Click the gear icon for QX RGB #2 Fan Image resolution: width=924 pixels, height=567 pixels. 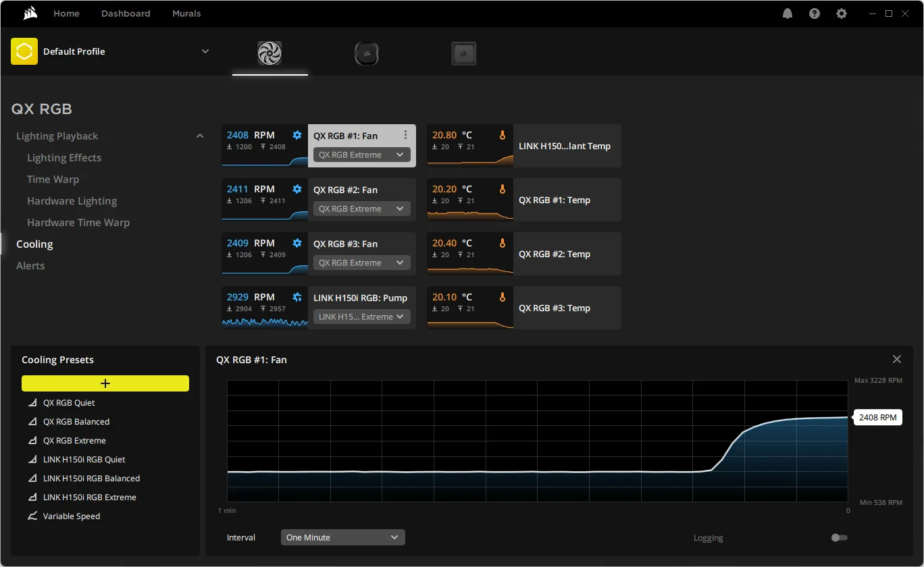(x=297, y=189)
